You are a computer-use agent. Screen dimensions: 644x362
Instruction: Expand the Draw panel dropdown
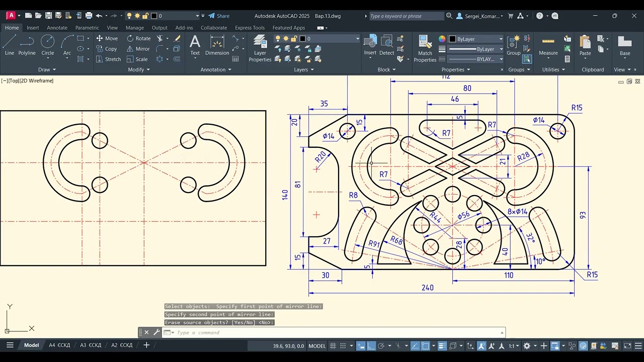coord(47,69)
